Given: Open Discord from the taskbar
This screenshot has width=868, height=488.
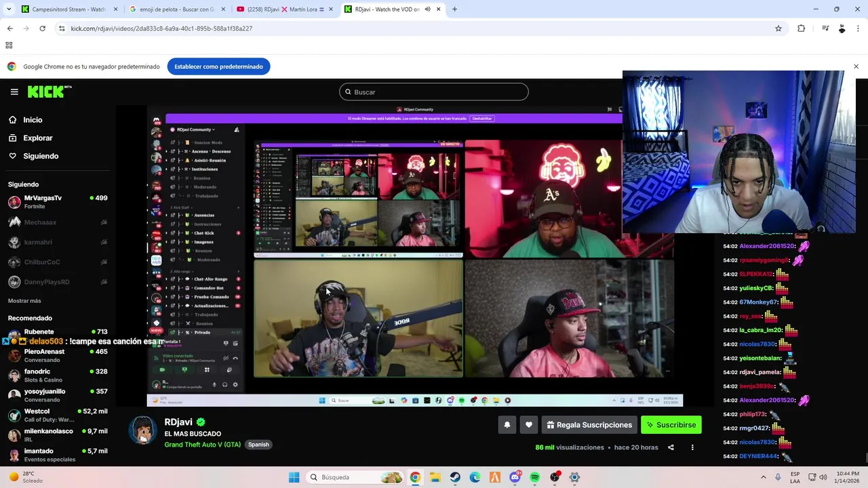Looking at the screenshot, I should (x=515, y=477).
